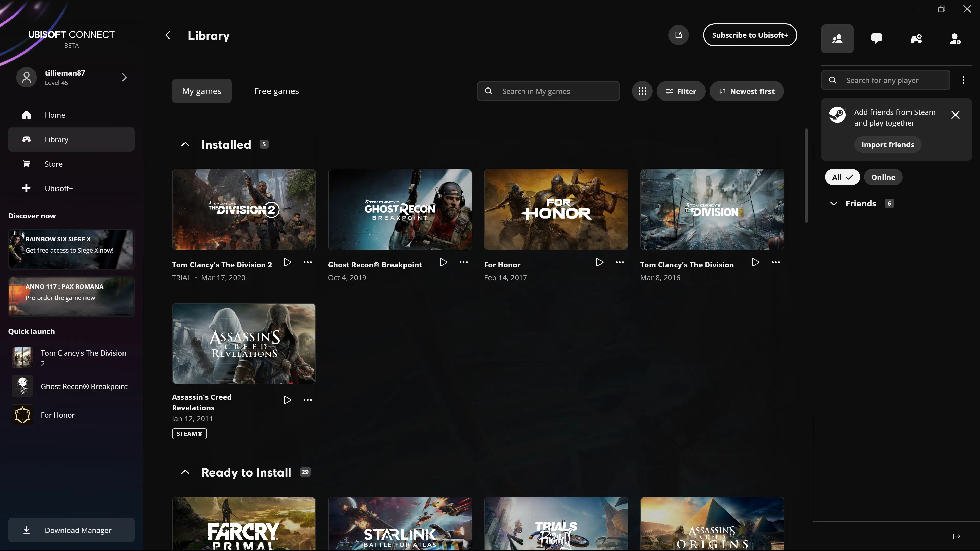Open more options for For Honor
Image resolution: width=980 pixels, height=551 pixels.
coord(620,262)
